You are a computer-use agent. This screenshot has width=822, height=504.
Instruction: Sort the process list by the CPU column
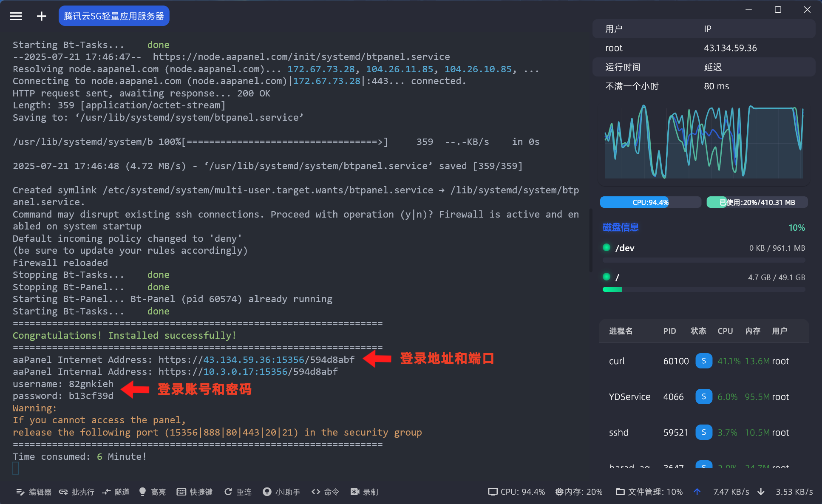tap(725, 331)
